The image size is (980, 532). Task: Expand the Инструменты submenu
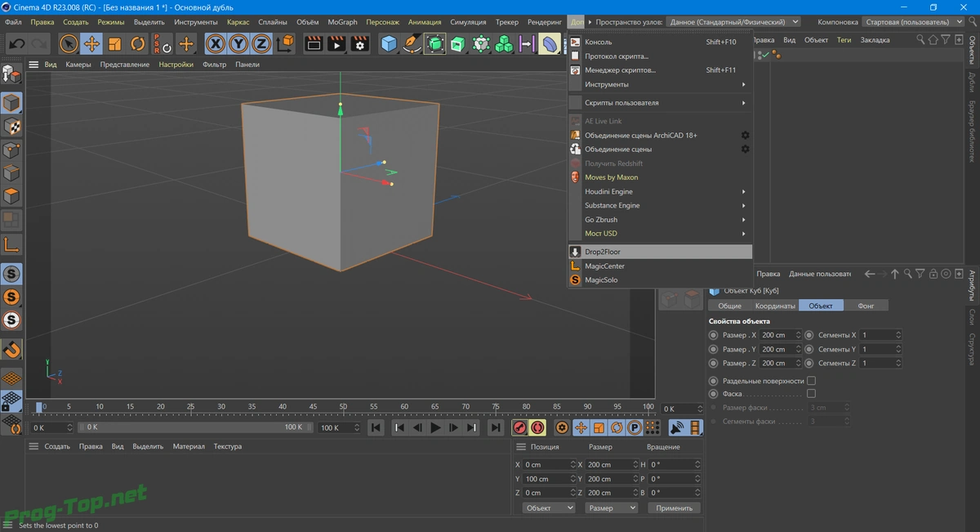click(660, 84)
